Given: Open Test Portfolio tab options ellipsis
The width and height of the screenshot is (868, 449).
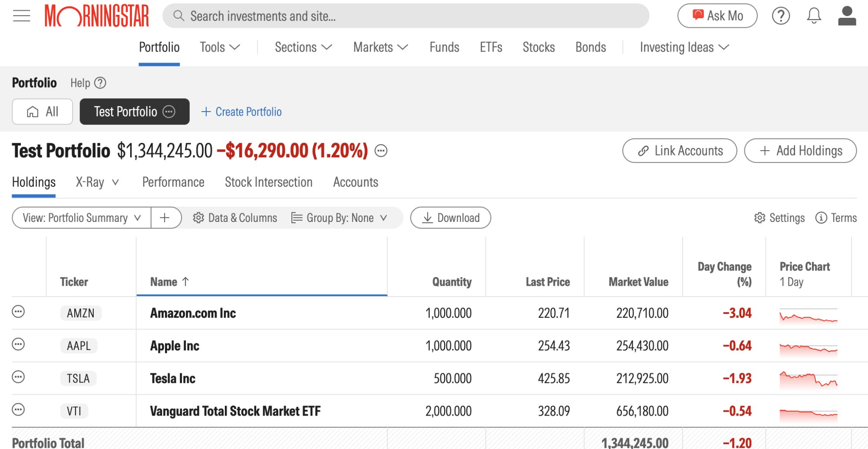Looking at the screenshot, I should click(169, 112).
